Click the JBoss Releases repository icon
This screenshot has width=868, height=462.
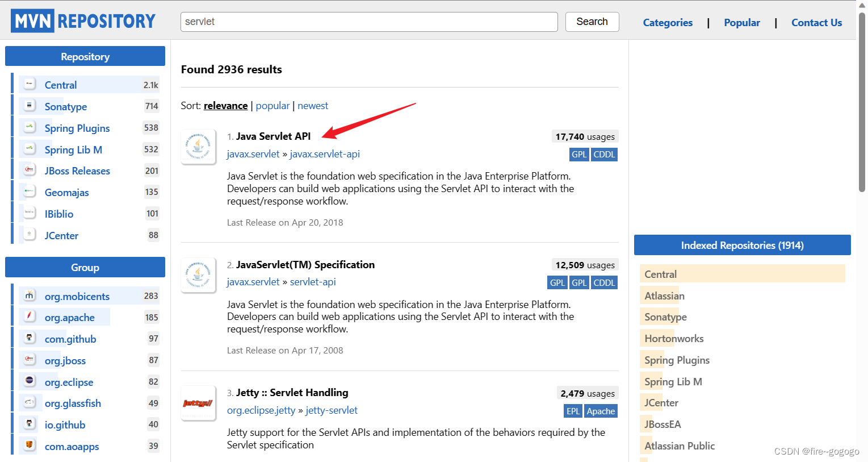pyautogui.click(x=30, y=170)
